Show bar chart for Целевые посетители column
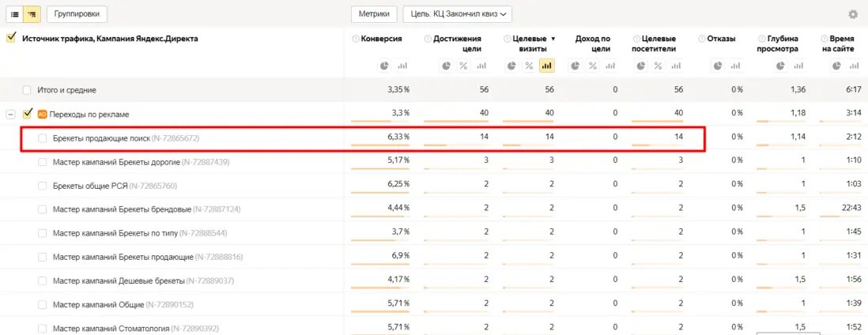 coord(675,66)
